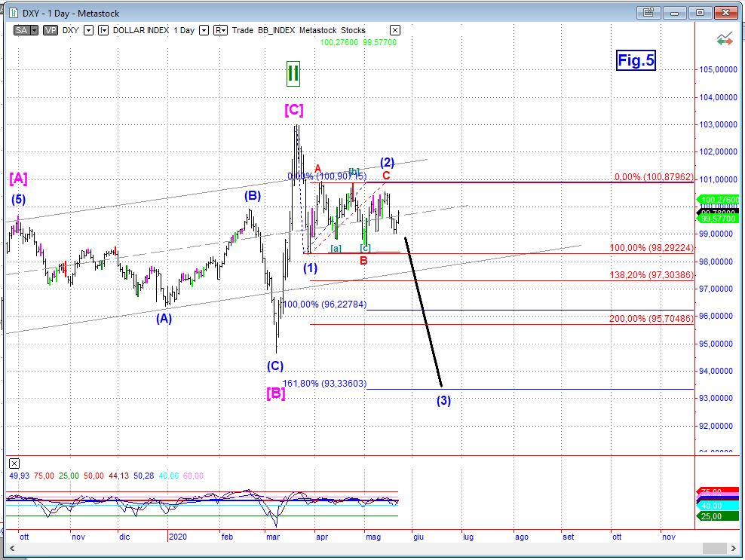Open the price style bar dropdown

point(103,30)
